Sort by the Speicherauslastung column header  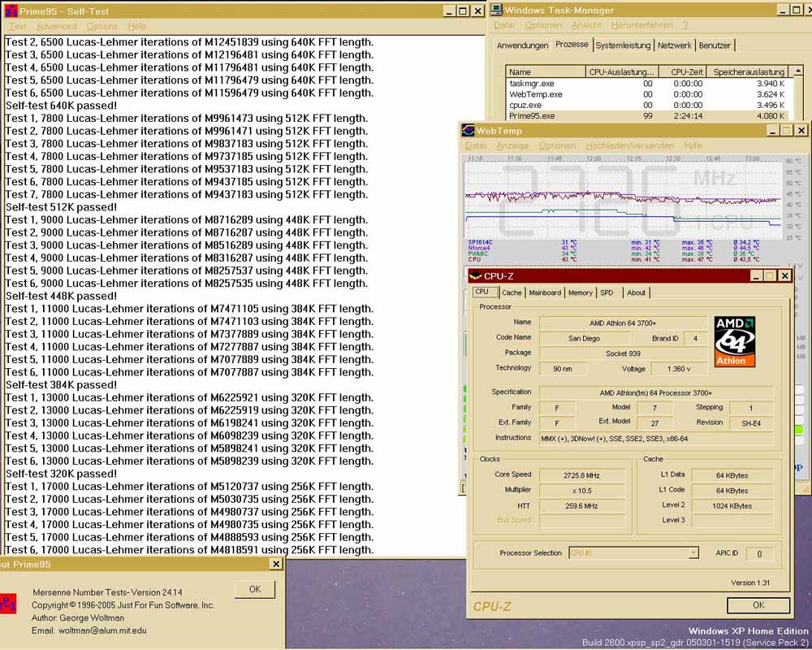point(749,72)
